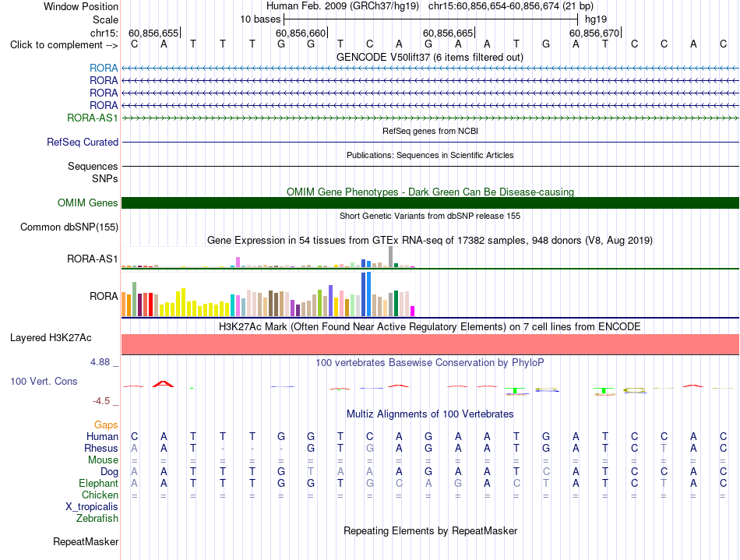Open the Layered H3K27Ac track label
740x560 pixels.
(51, 338)
